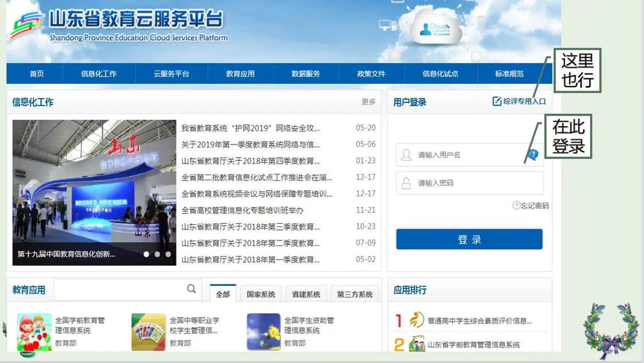This screenshot has width=644, height=363.
Task: Open 普通高中学生综合素质评价信息 ranking entry
Action: [x=480, y=321]
